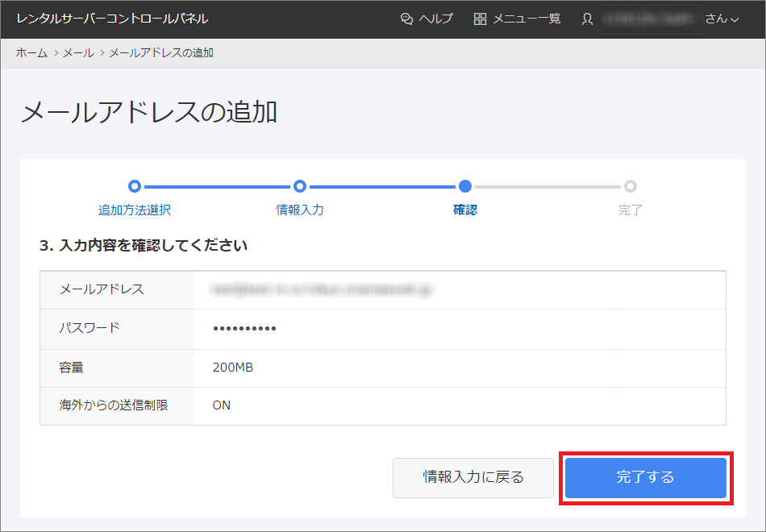
Task: Click the 情報入力に戻る button
Action: (x=473, y=477)
